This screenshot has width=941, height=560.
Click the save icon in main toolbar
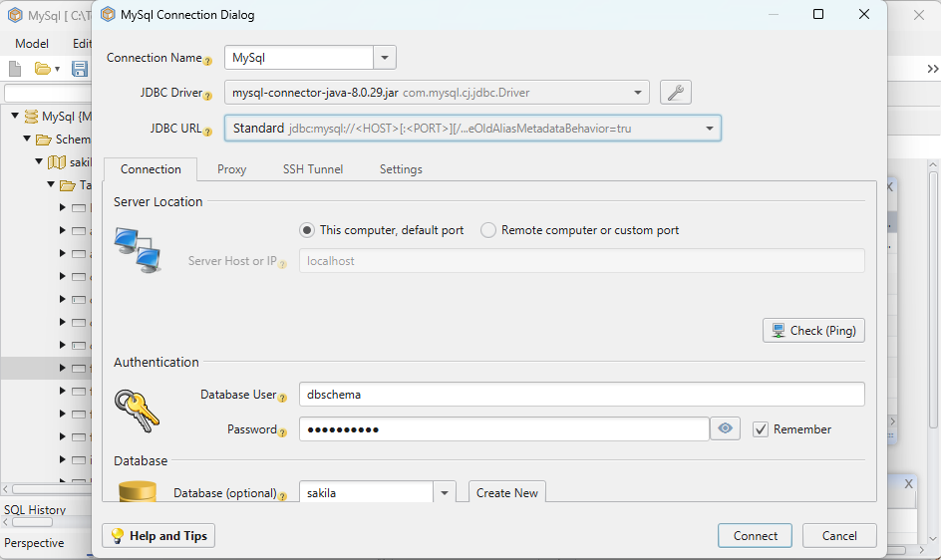[x=80, y=69]
